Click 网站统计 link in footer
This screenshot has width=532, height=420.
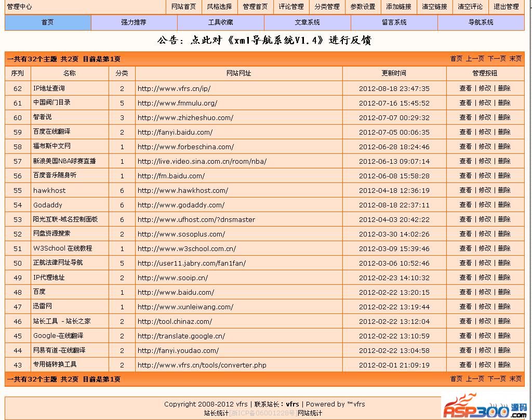(310, 413)
